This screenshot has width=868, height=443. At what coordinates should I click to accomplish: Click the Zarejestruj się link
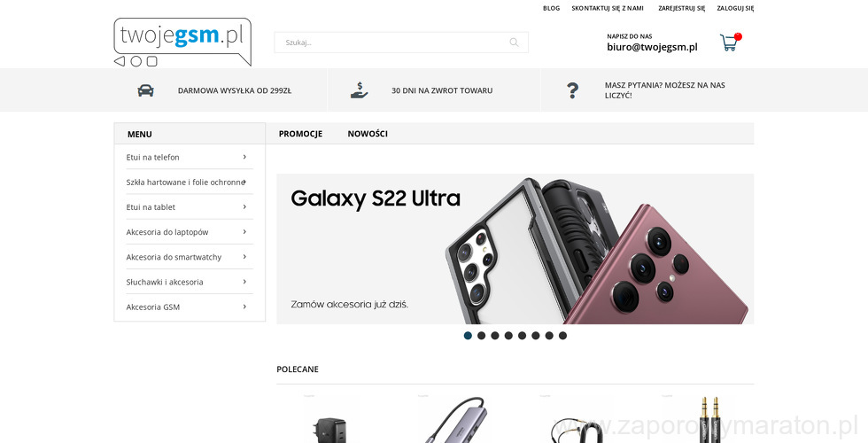coord(681,8)
